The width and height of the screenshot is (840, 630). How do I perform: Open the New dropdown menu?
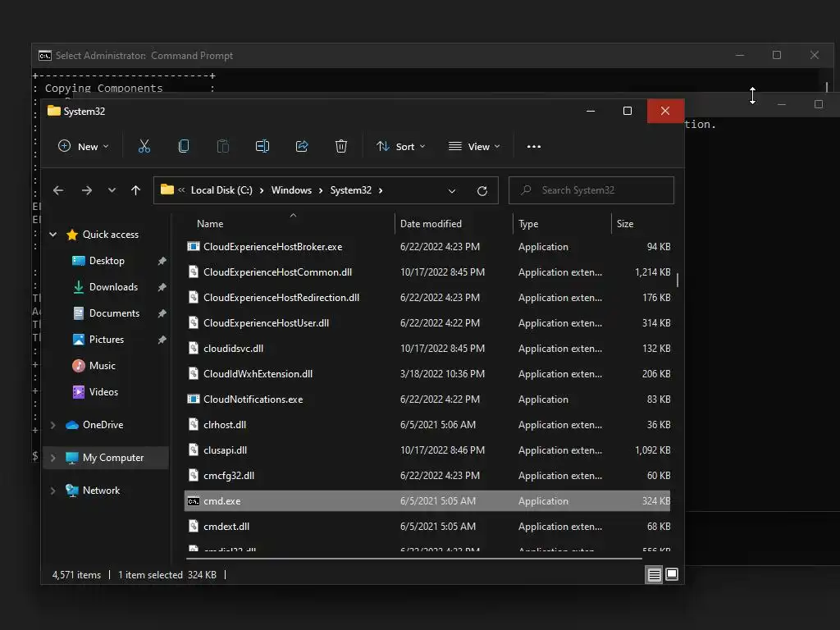pos(83,146)
